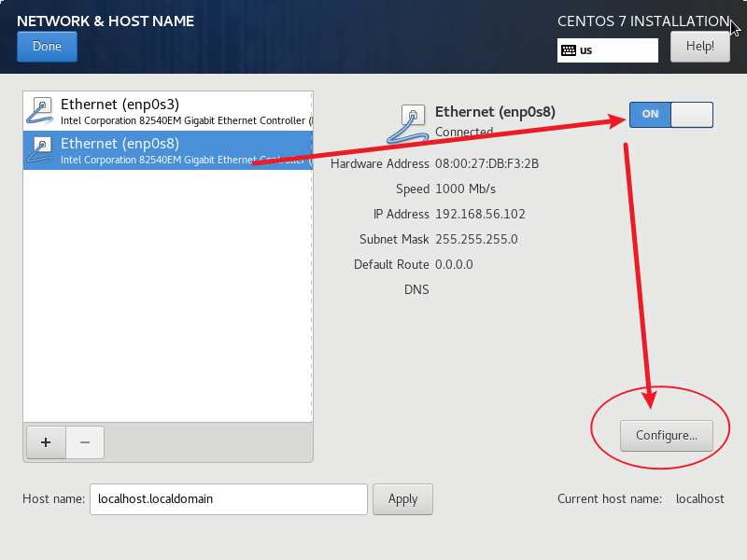The image size is (747, 560).
Task: Click the Default Route label
Action: (391, 265)
